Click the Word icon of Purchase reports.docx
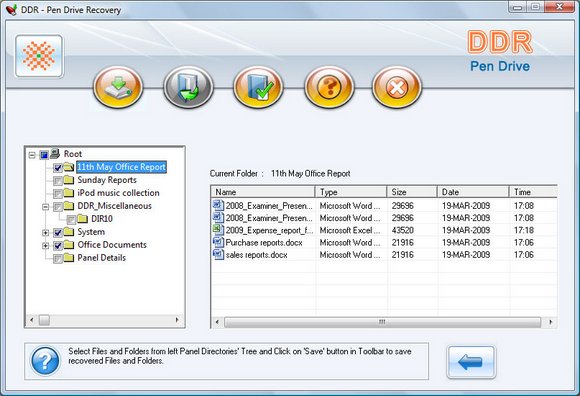 pyautogui.click(x=218, y=243)
